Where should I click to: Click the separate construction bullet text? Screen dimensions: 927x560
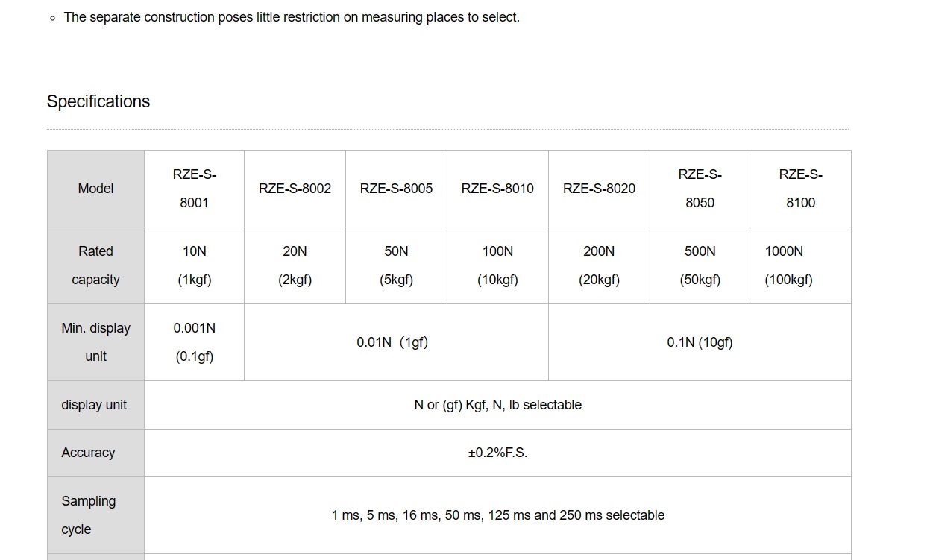pyautogui.click(x=292, y=16)
